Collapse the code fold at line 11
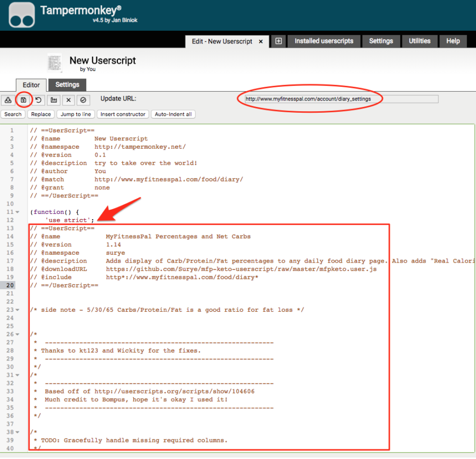476x459 pixels. click(18, 212)
